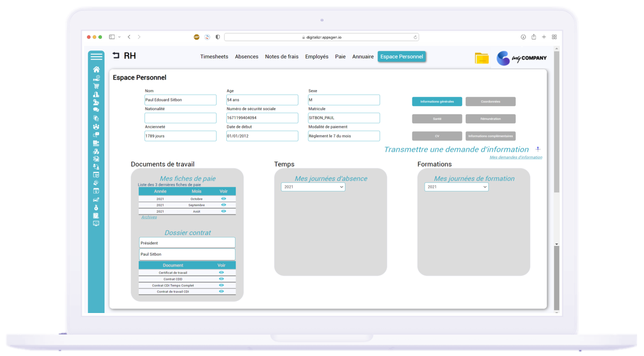Image resolution: width=644 pixels, height=356 pixels.
Task: Open browser downloads icon
Action: (523, 37)
